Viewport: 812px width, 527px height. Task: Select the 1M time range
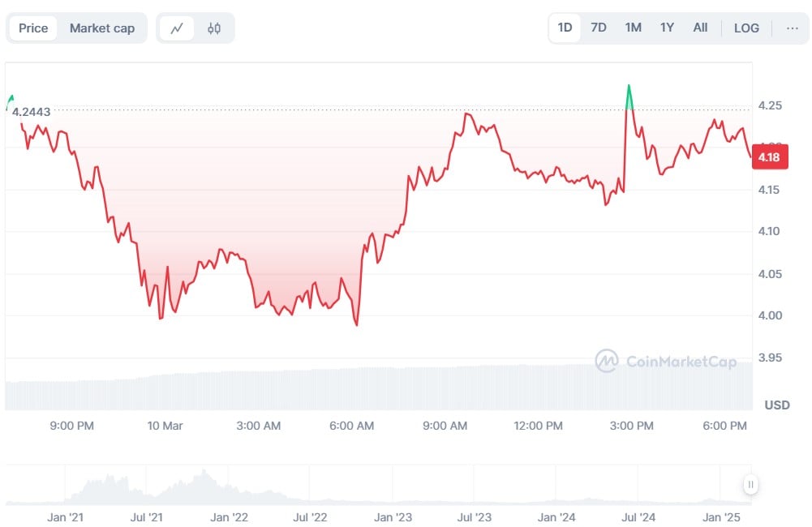click(633, 28)
